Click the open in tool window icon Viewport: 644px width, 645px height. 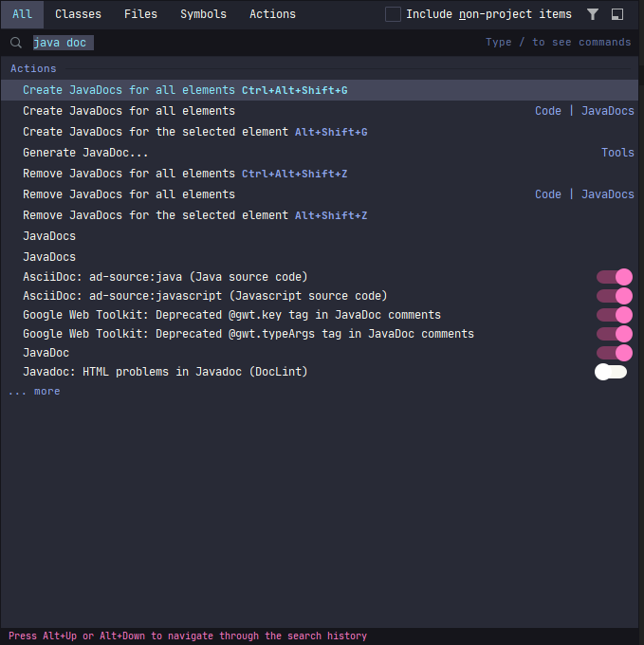[x=617, y=14]
